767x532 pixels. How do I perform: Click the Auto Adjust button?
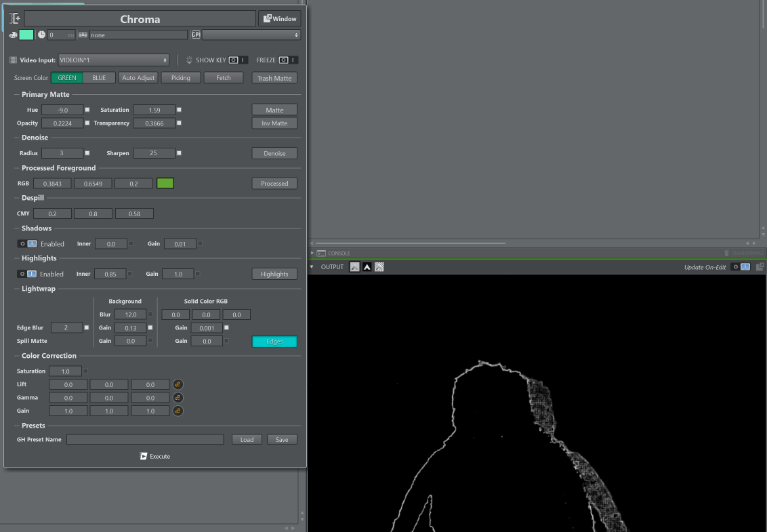click(x=138, y=78)
